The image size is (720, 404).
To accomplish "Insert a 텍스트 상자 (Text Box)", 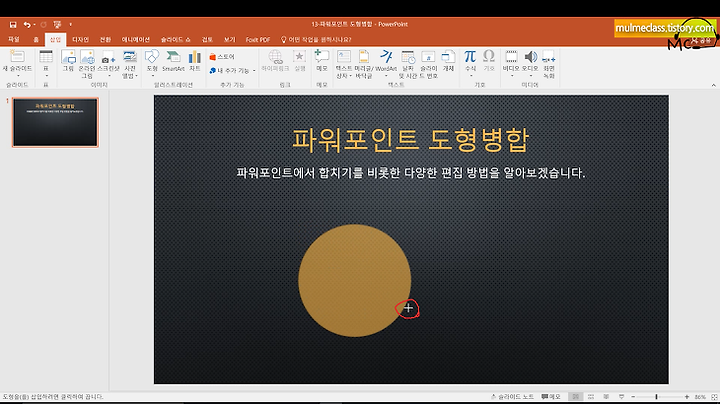I will tap(344, 64).
